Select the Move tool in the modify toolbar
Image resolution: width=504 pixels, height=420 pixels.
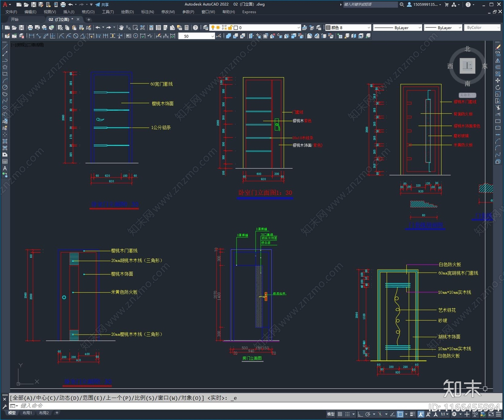click(x=498, y=81)
